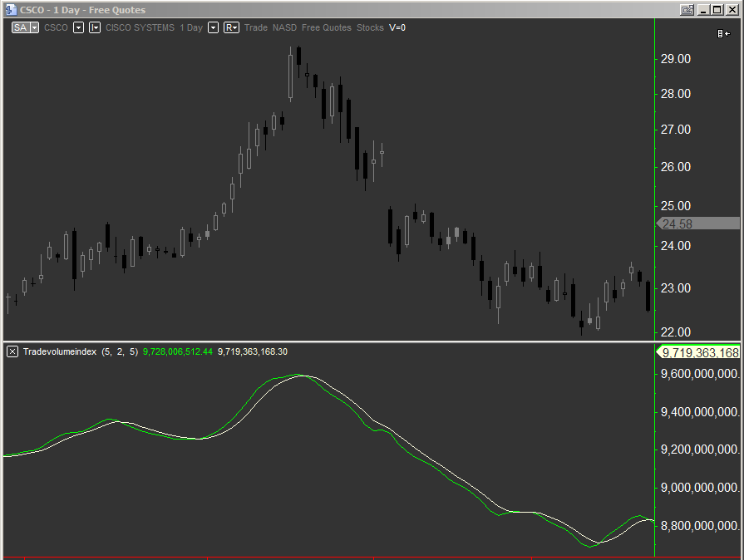Open the CSCO symbol dropdown
Screen dimensions: 744x560
click(78, 27)
